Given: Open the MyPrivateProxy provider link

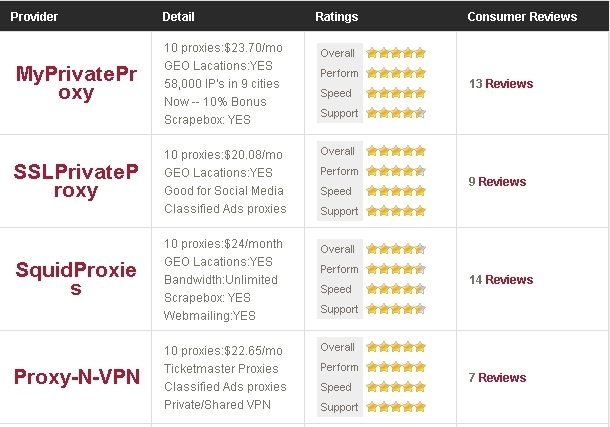Looking at the screenshot, I should click(x=76, y=83).
